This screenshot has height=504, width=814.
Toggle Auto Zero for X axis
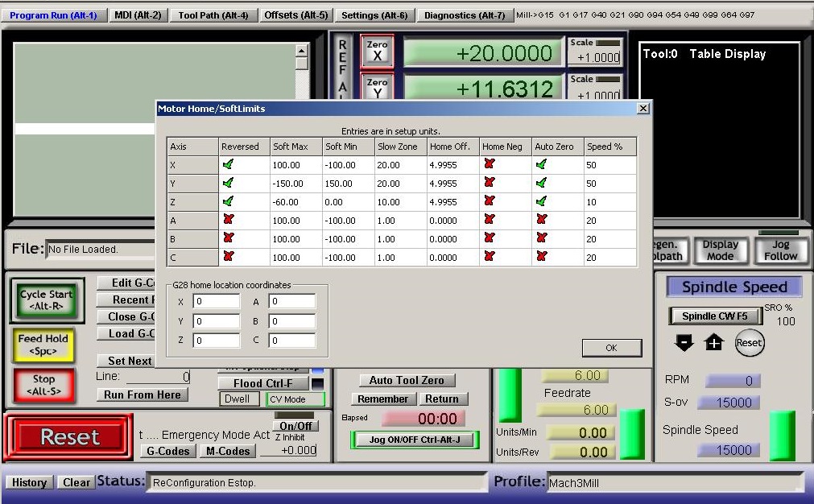pyautogui.click(x=541, y=164)
